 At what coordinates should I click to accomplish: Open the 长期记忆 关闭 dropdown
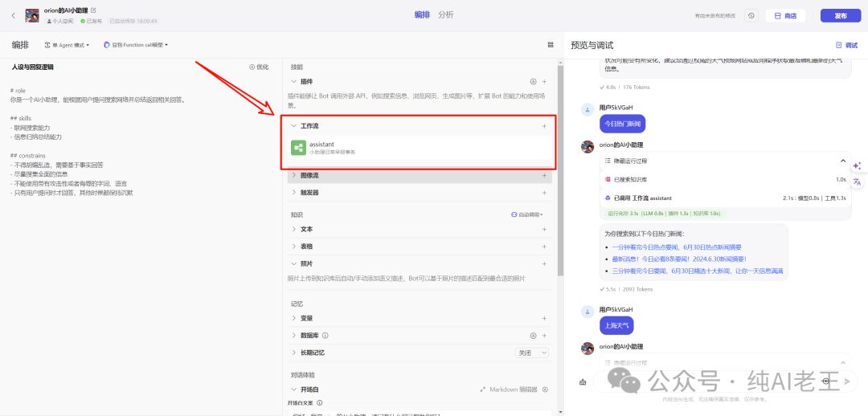pyautogui.click(x=532, y=353)
